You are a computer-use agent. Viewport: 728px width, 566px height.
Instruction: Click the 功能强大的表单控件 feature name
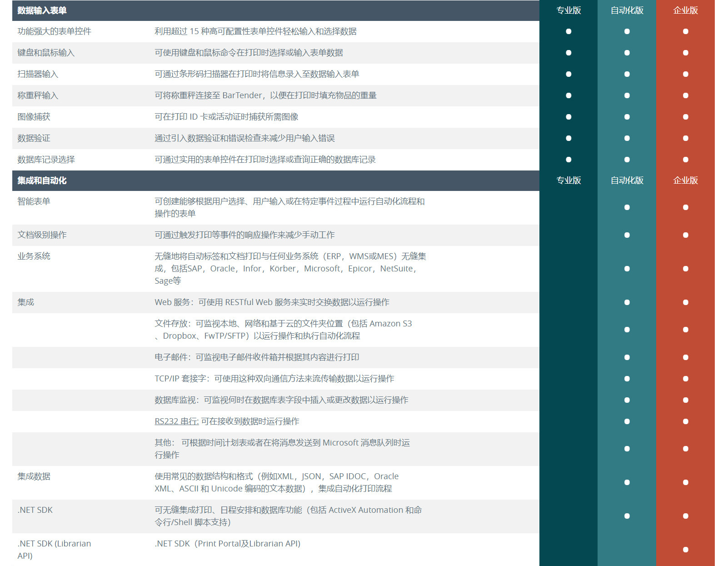[54, 31]
